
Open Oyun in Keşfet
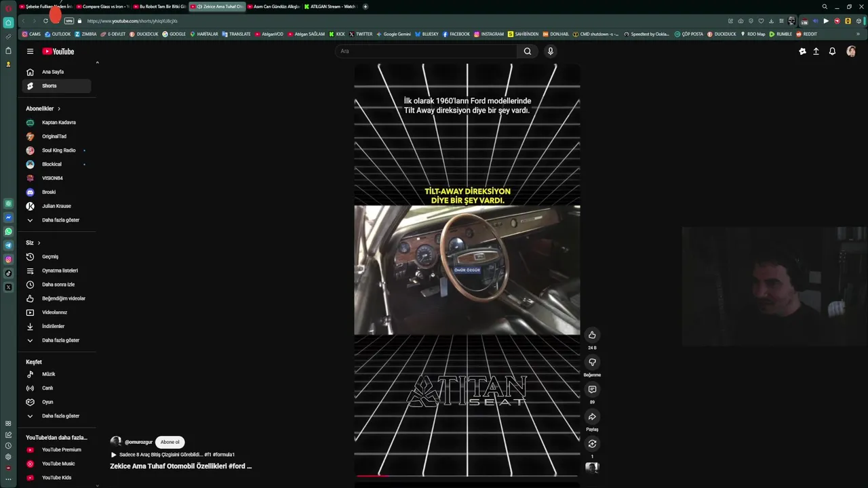click(x=56, y=402)
